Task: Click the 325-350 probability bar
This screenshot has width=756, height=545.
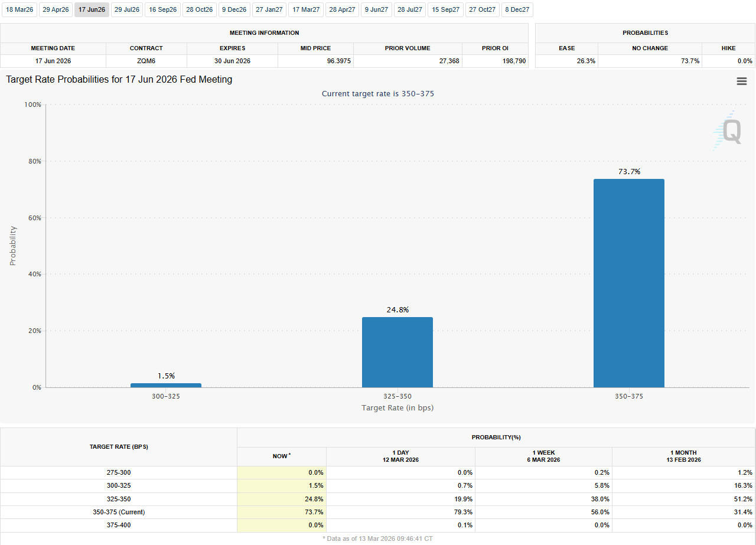Action: tap(397, 352)
